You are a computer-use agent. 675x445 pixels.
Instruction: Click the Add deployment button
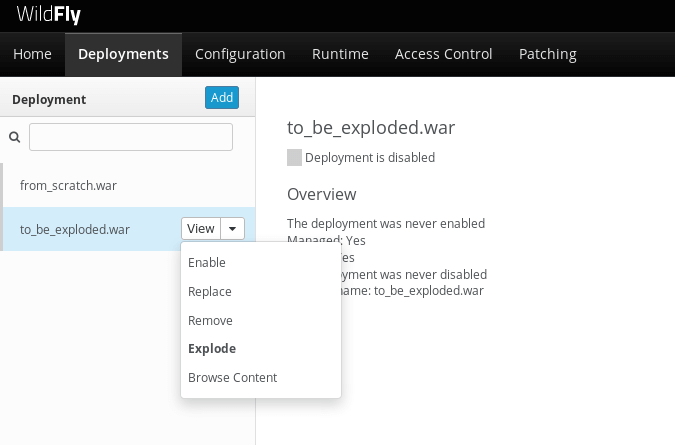pos(222,98)
